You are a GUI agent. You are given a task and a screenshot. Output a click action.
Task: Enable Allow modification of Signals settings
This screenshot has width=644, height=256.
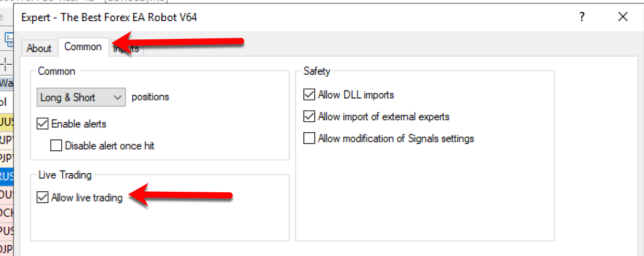coord(309,138)
